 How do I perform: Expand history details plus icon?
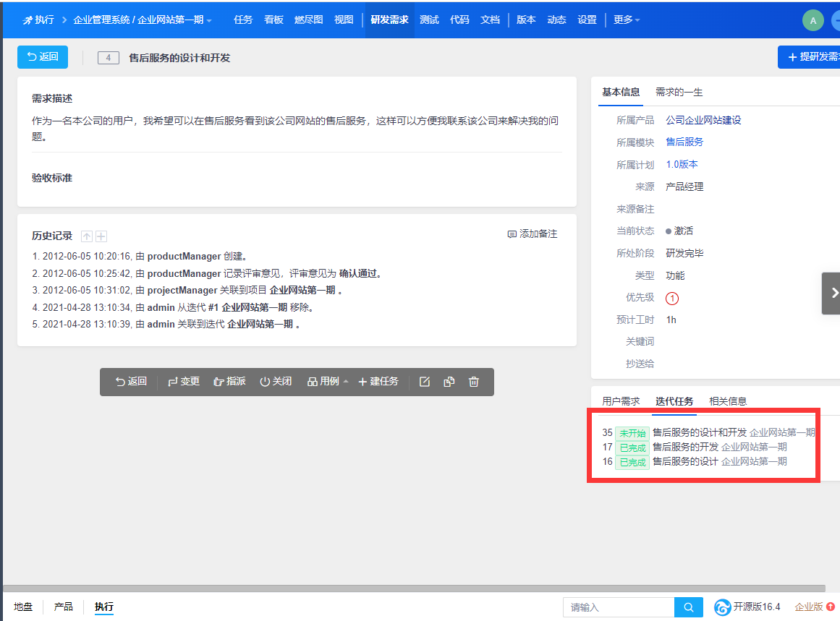(101, 236)
